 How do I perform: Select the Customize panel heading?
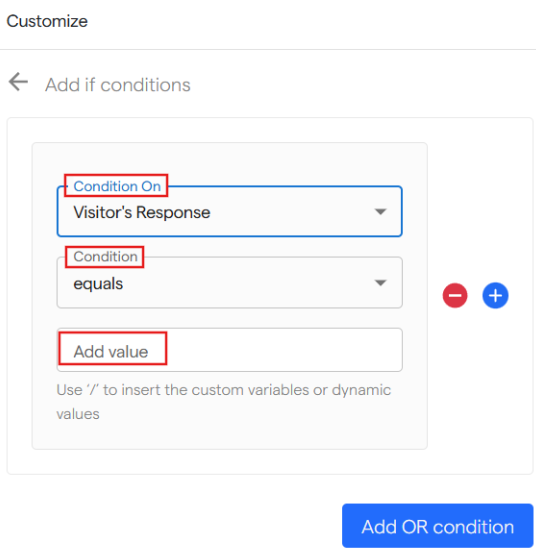click(47, 21)
